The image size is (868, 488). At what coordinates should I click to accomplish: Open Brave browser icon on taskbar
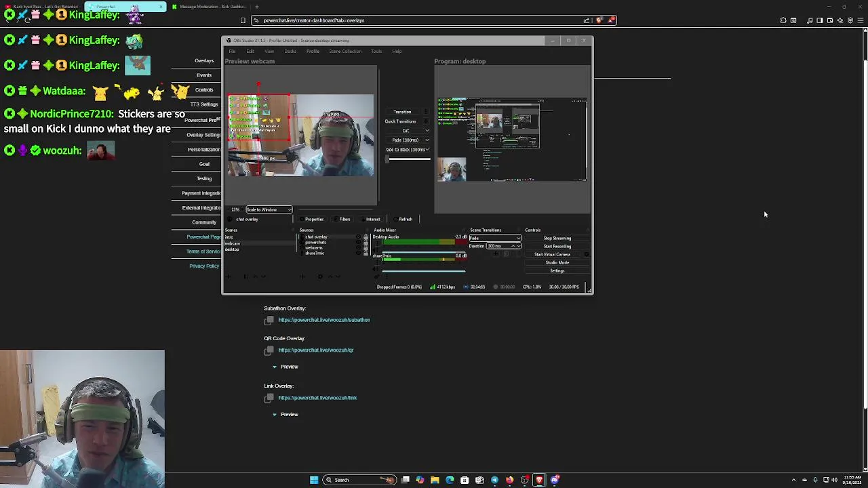coord(539,480)
